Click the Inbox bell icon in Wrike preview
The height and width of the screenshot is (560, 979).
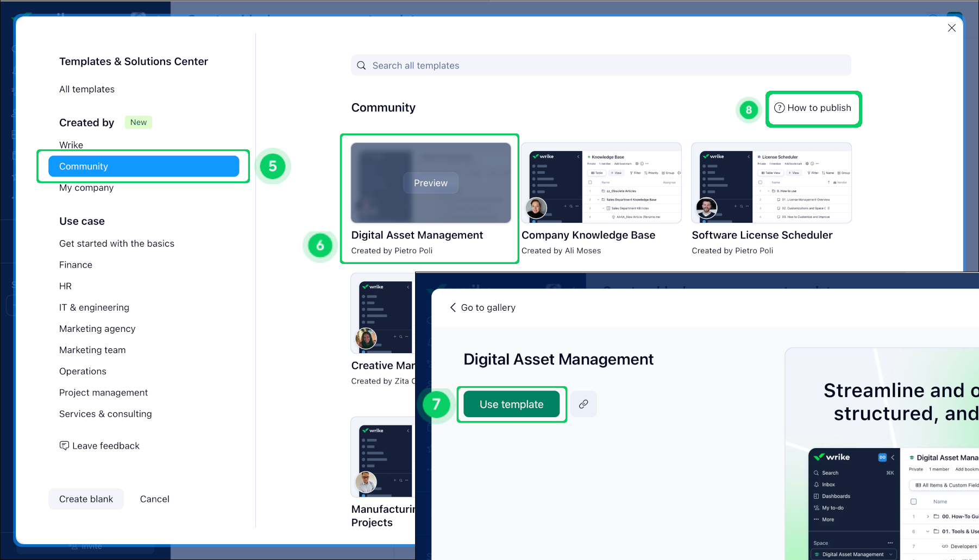tap(816, 485)
